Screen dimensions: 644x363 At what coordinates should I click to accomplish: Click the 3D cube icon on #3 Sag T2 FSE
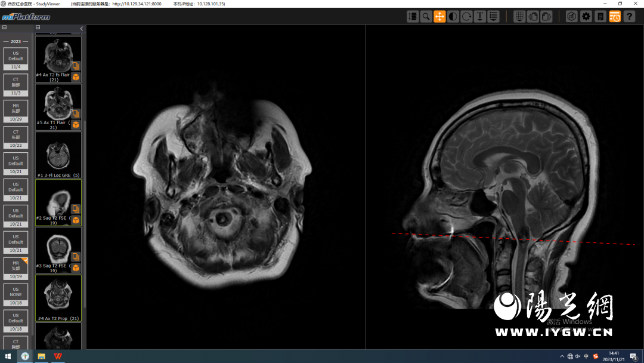tap(76, 267)
